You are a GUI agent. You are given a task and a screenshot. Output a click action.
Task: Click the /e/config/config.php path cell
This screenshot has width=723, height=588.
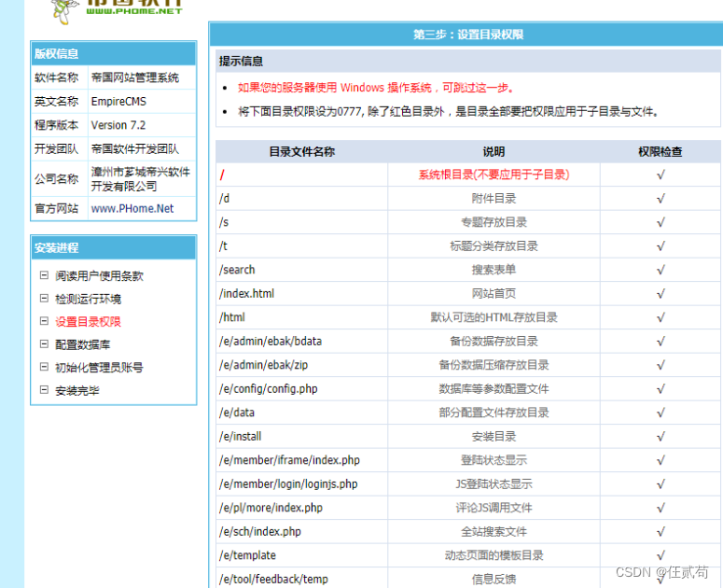302,389
